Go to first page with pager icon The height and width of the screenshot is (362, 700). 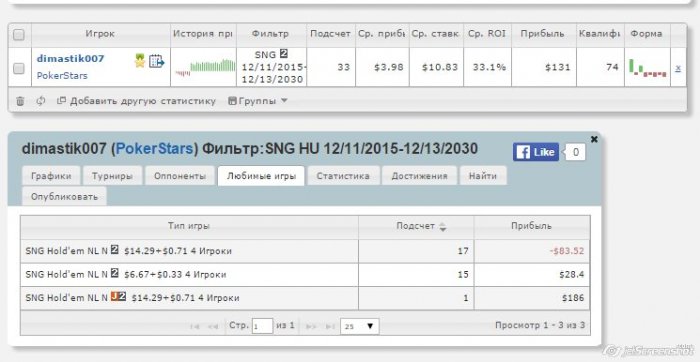[x=194, y=326]
